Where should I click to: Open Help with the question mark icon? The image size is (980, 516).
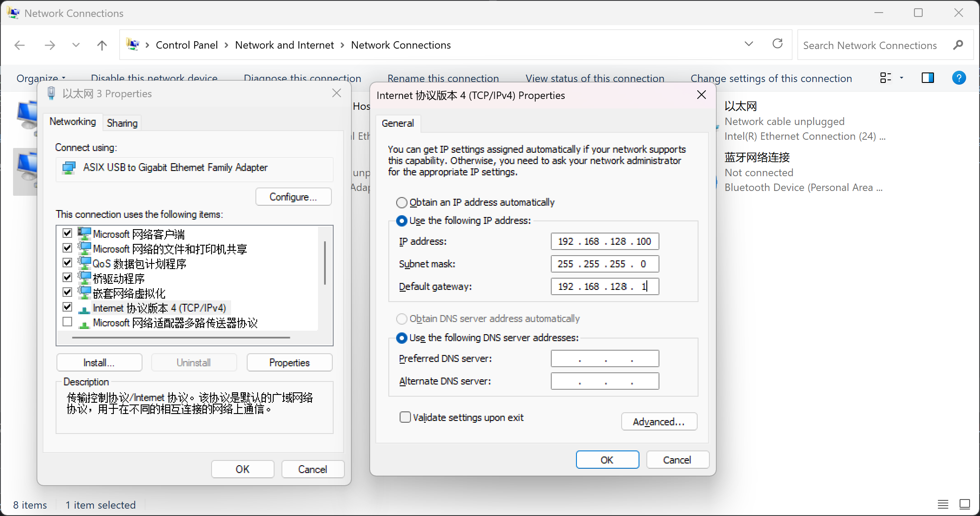pos(959,78)
